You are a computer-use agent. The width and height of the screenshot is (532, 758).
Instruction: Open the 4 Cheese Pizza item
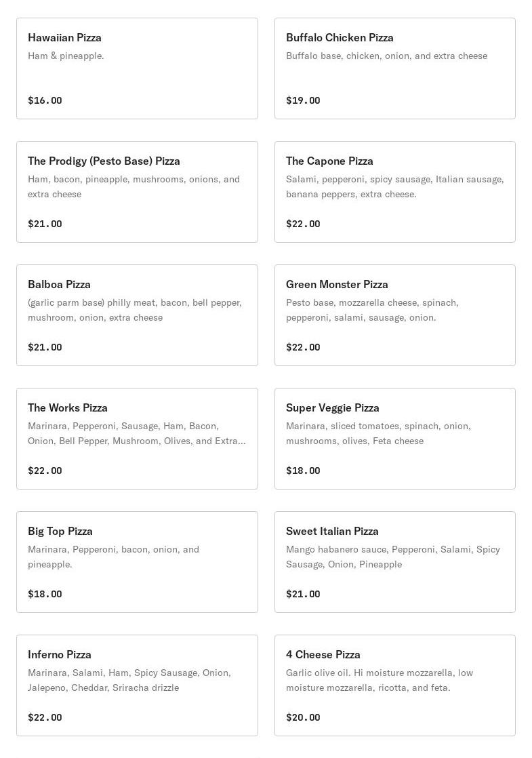pyautogui.click(x=395, y=685)
